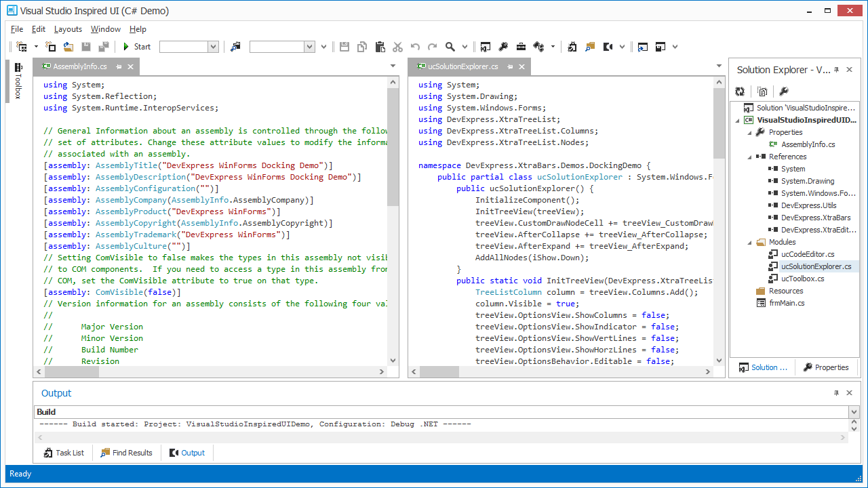
Task: Click the Properties wrench icon in Solution Explorer
Action: [x=784, y=91]
